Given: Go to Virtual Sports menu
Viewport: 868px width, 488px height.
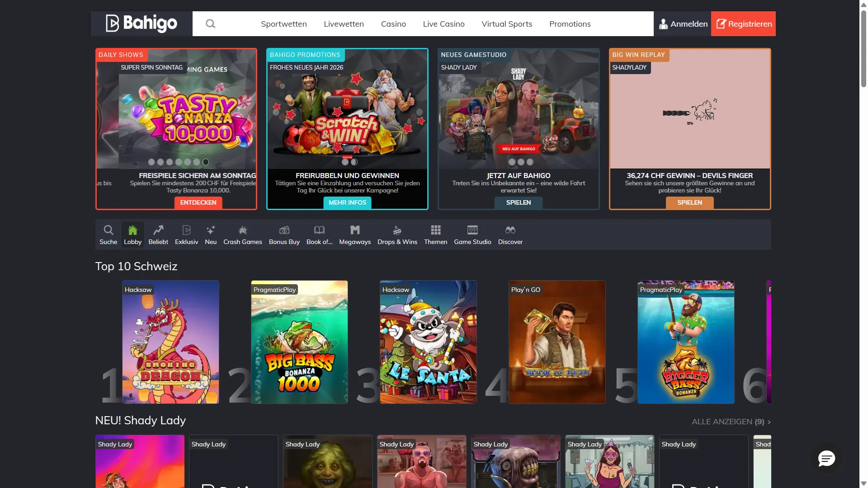Looking at the screenshot, I should coord(507,24).
